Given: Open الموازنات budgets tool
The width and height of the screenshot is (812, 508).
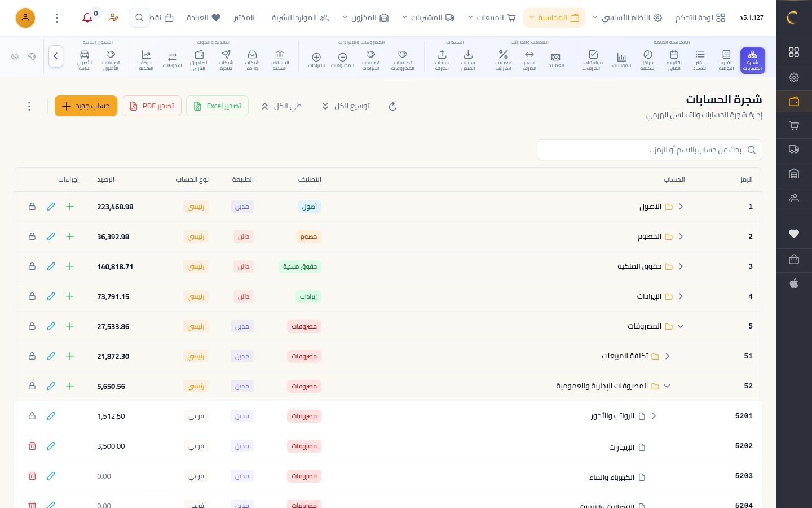Looking at the screenshot, I should (621, 60).
